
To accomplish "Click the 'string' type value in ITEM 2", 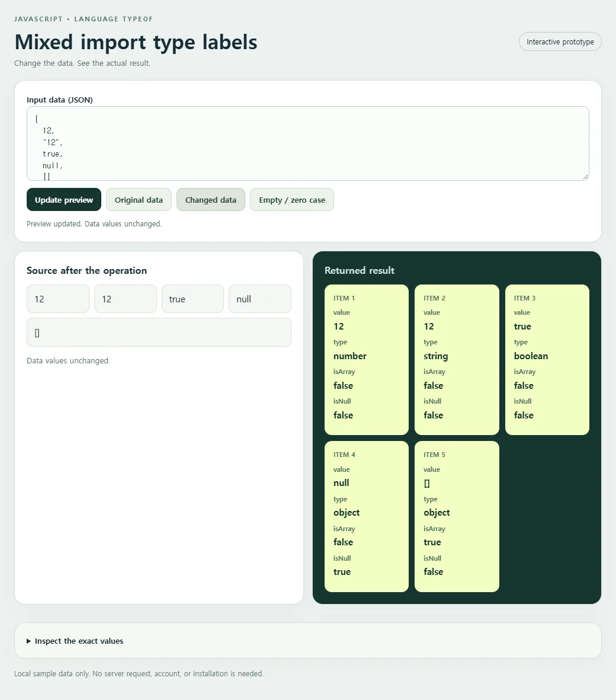I will click(435, 356).
